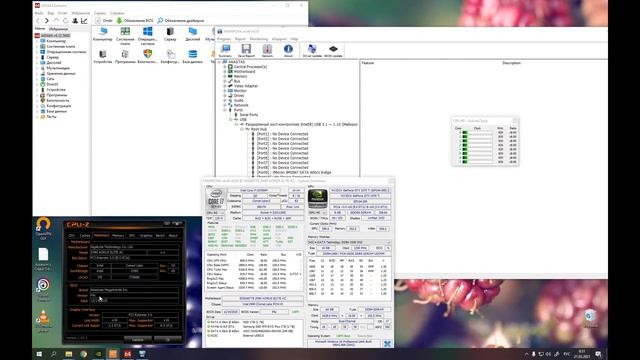This screenshot has height=360, width=640.
Task: Open Компьютер large icon in AIDA64 main pane
Action: [x=102, y=34]
